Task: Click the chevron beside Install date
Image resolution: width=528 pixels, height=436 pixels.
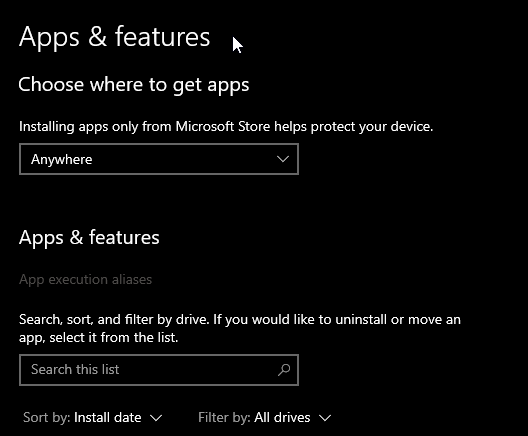Action: click(156, 418)
